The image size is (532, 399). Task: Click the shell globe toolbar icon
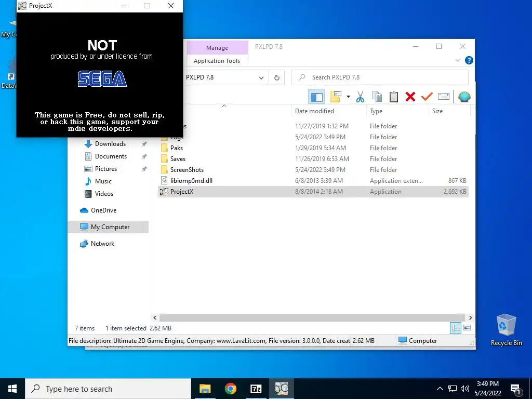pos(464,97)
